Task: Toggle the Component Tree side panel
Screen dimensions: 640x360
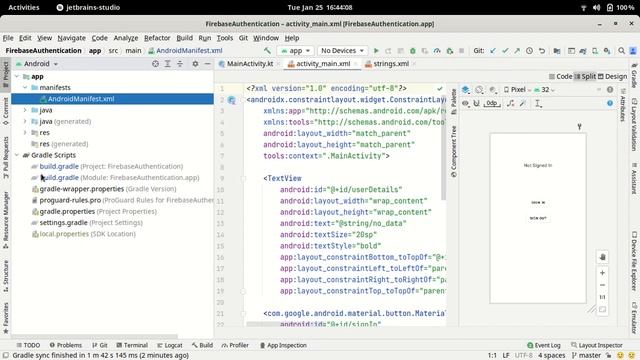Action: coord(453,151)
